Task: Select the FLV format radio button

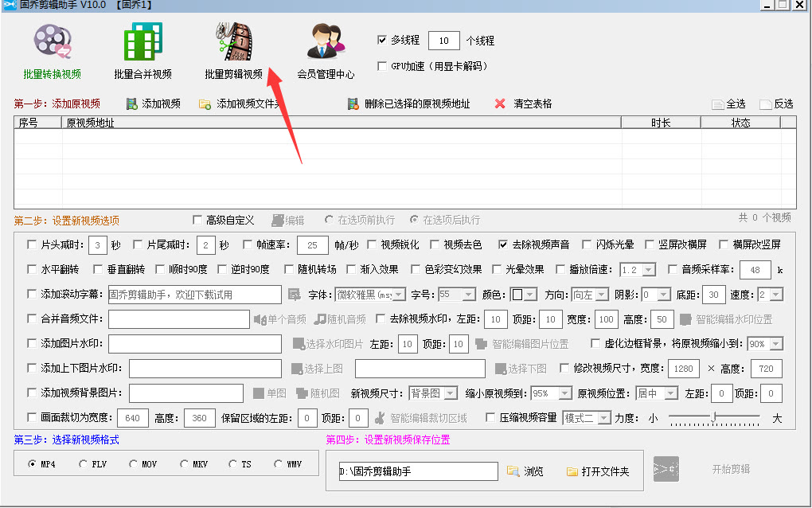Action: (x=83, y=464)
